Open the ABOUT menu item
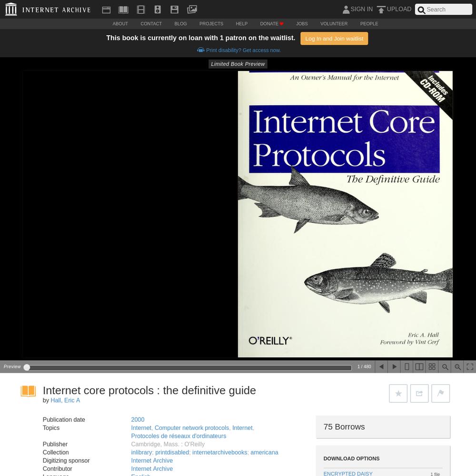 click(120, 24)
